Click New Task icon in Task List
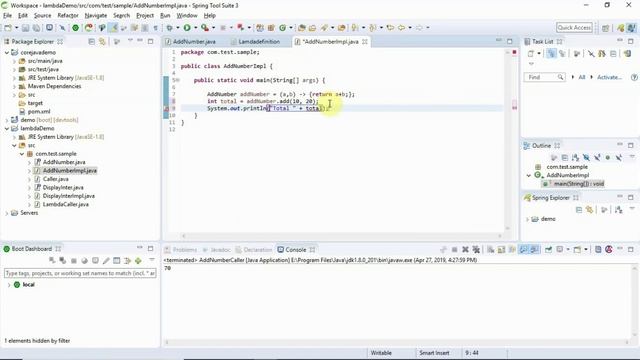640x360 pixels. 531,53
